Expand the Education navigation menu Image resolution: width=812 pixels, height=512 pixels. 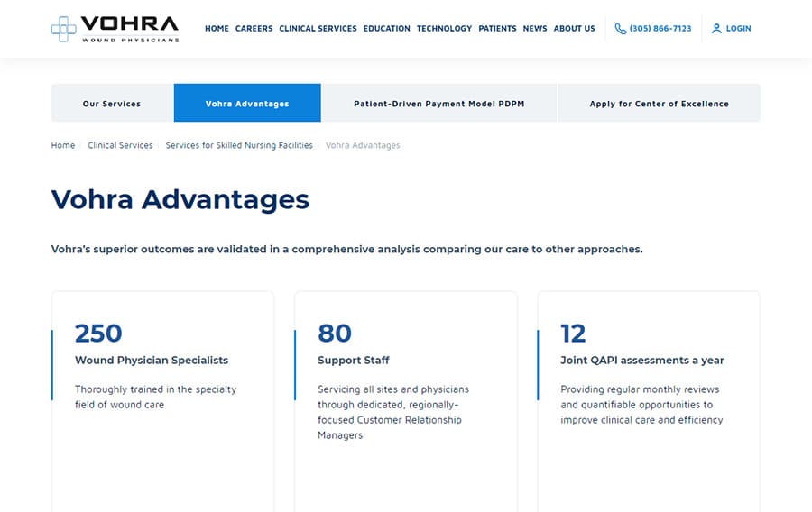click(386, 29)
